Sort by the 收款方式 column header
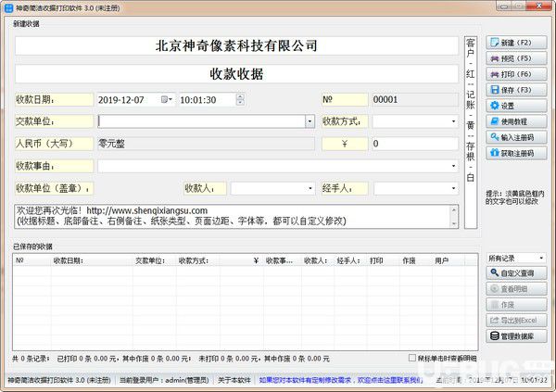This screenshot has width=556, height=392. (x=197, y=260)
